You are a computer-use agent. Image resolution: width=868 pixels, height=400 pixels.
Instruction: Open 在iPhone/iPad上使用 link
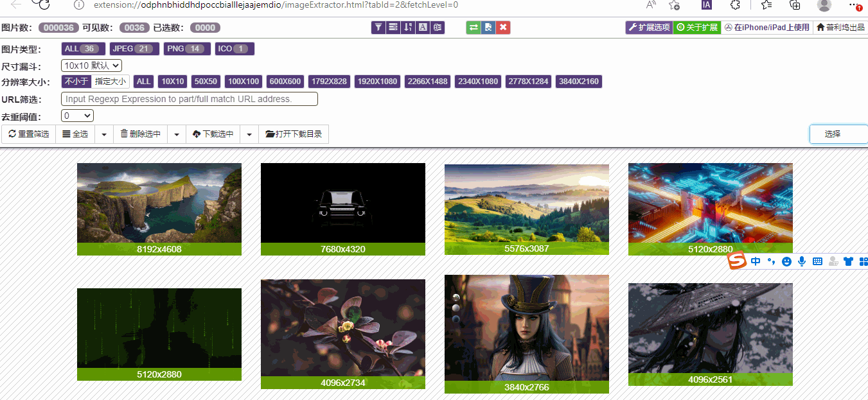pyautogui.click(x=767, y=28)
